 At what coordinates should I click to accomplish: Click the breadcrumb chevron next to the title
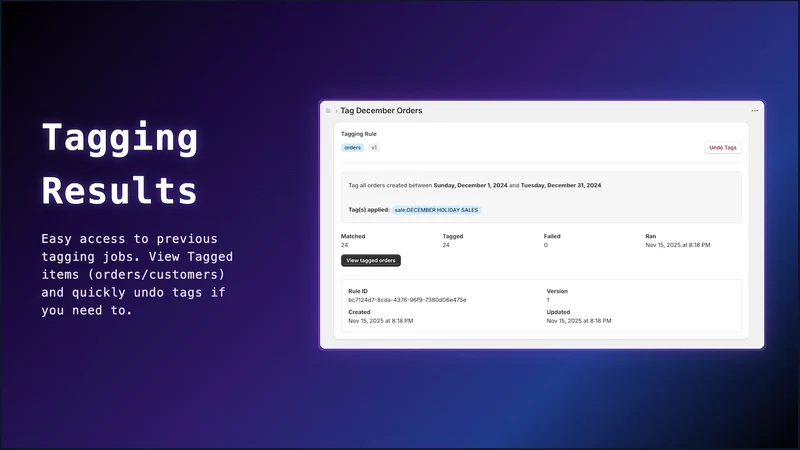(x=336, y=111)
